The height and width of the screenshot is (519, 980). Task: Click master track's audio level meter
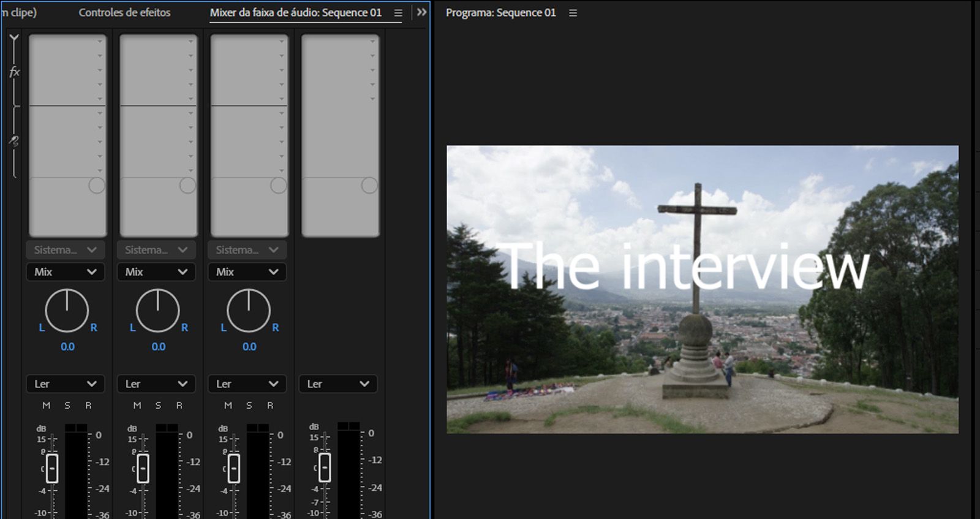(349, 470)
